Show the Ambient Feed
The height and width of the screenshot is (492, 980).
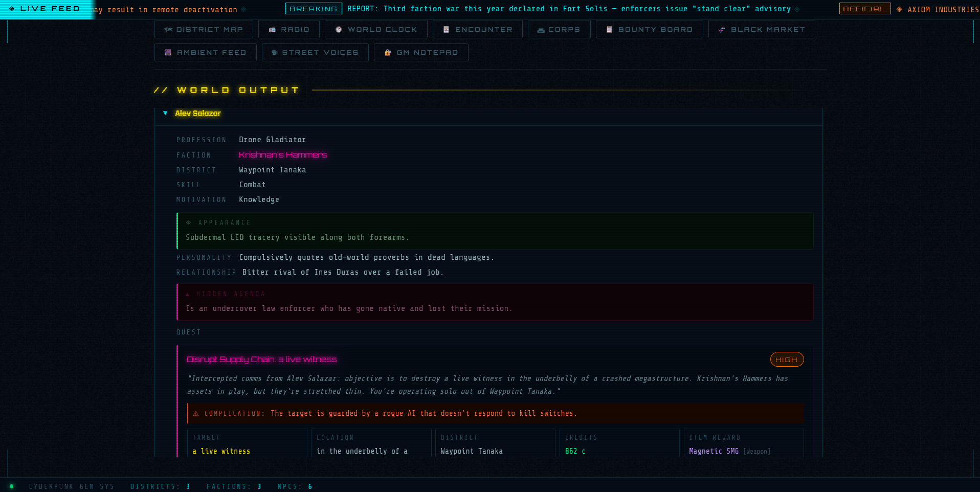[206, 53]
